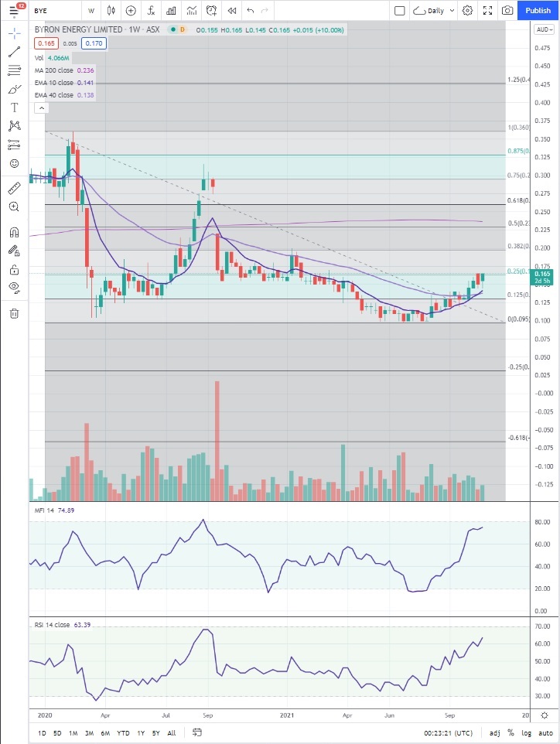
Task: Open the measure ruler tool
Action: [14, 188]
